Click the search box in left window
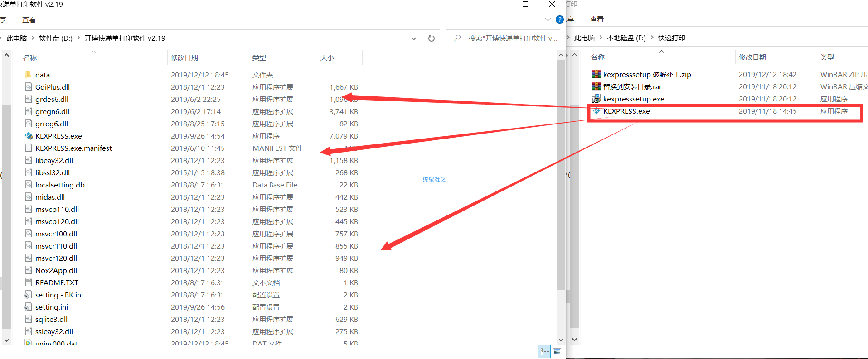Image resolution: width=868 pixels, height=359 pixels. click(x=503, y=38)
